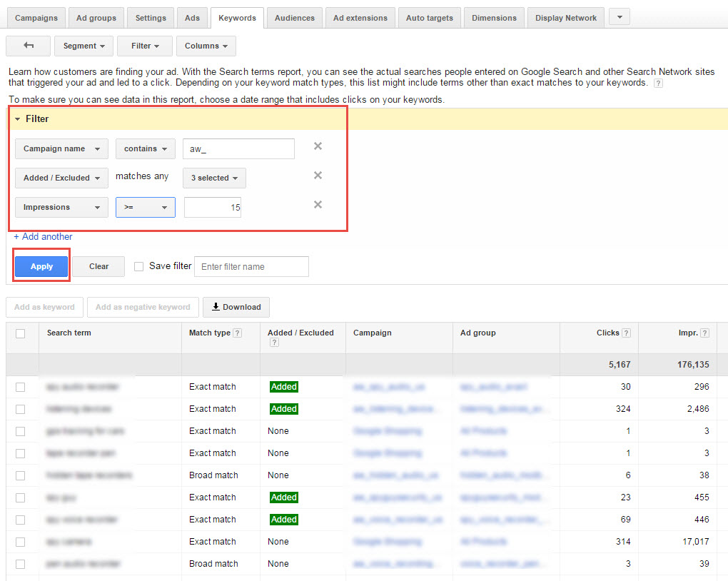728x581 pixels.
Task: Click the help icon beside Impr. column
Action: click(704, 333)
